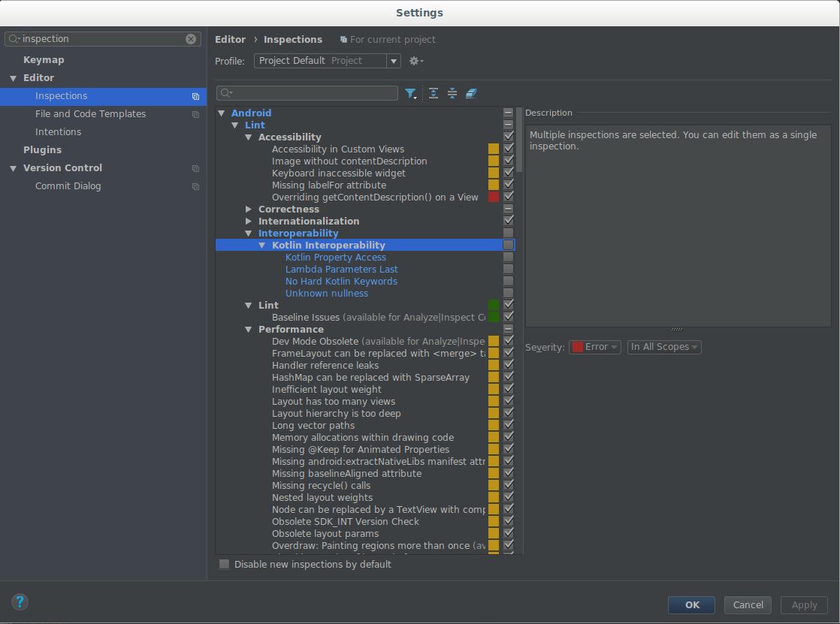Uncheck Handler reference leaks inspection
This screenshot has height=624, width=840.
click(x=509, y=365)
